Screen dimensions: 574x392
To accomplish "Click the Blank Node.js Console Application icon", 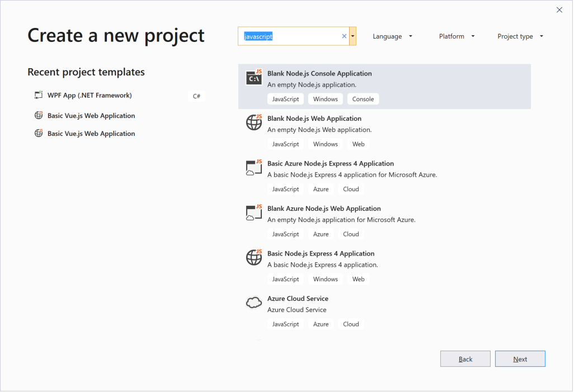I will (254, 77).
